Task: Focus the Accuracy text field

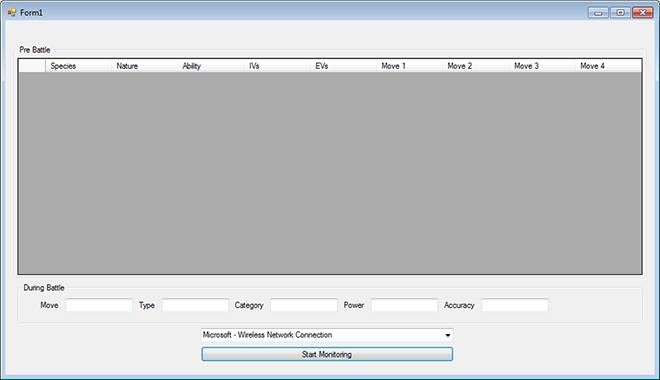Action: coord(515,305)
